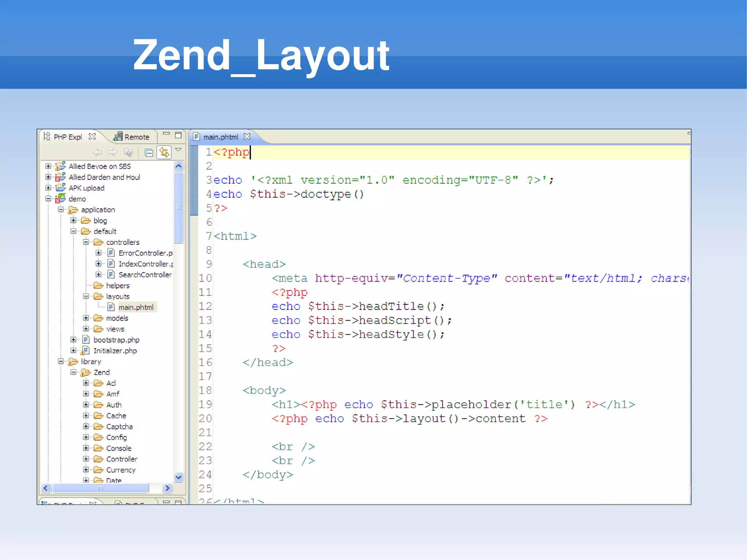Screen dimensions: 747x560
Task: Select the APK upload project icon
Action: (x=60, y=188)
